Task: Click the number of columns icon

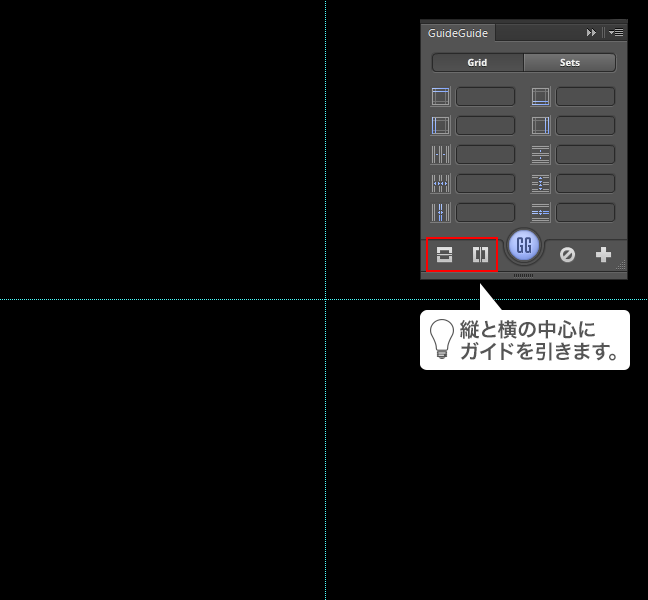Action: click(441, 155)
